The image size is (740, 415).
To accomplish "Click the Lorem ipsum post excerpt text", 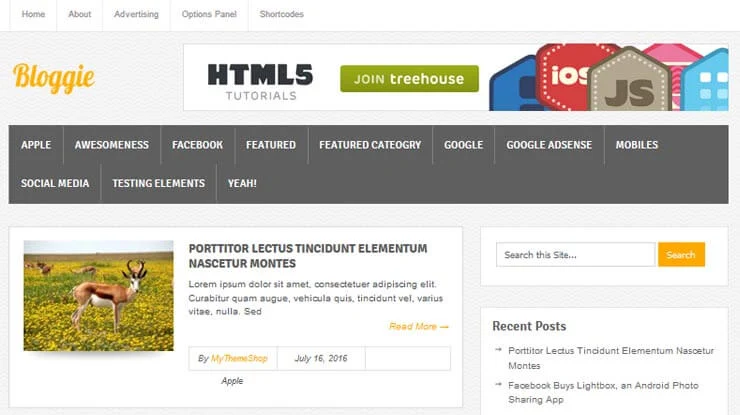I will click(315, 298).
